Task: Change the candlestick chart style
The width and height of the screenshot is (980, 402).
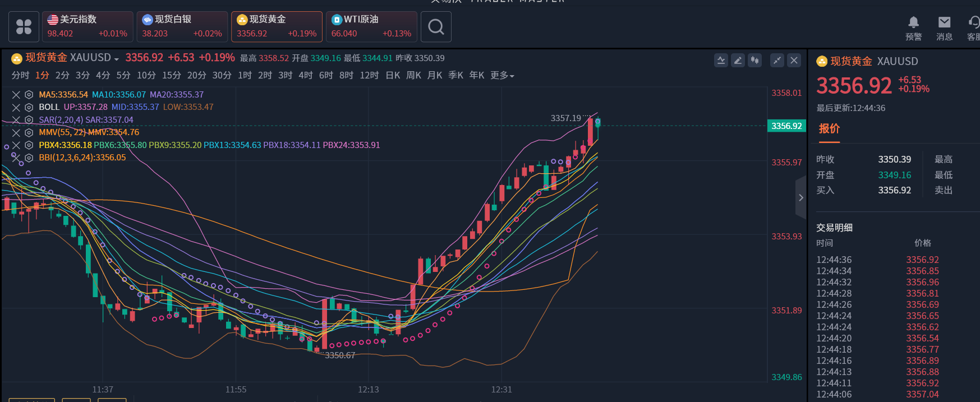Action: pyautogui.click(x=755, y=60)
